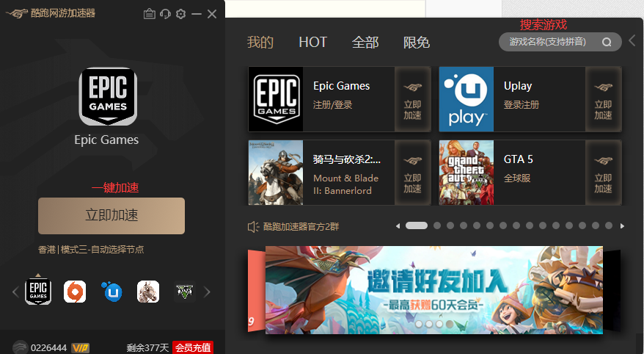Click the 立即加速 main button
Viewport: 644px width, 354px height.
111,215
